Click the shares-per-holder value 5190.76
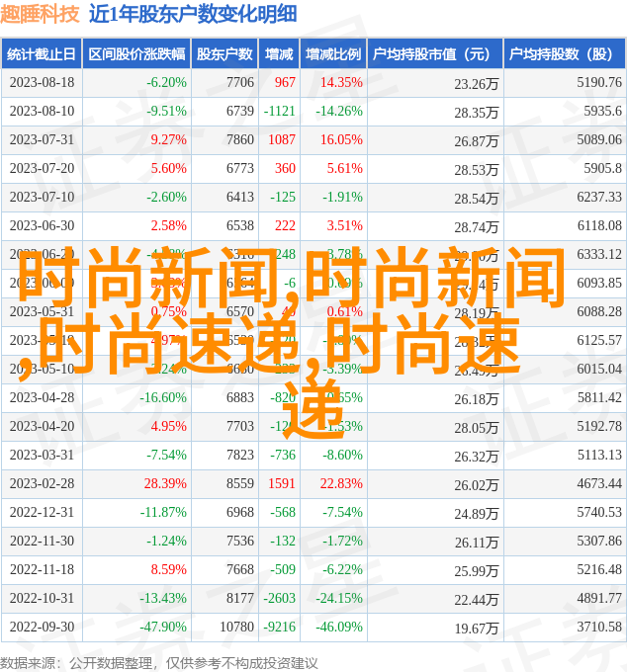This screenshot has height=672, width=627. point(599,82)
